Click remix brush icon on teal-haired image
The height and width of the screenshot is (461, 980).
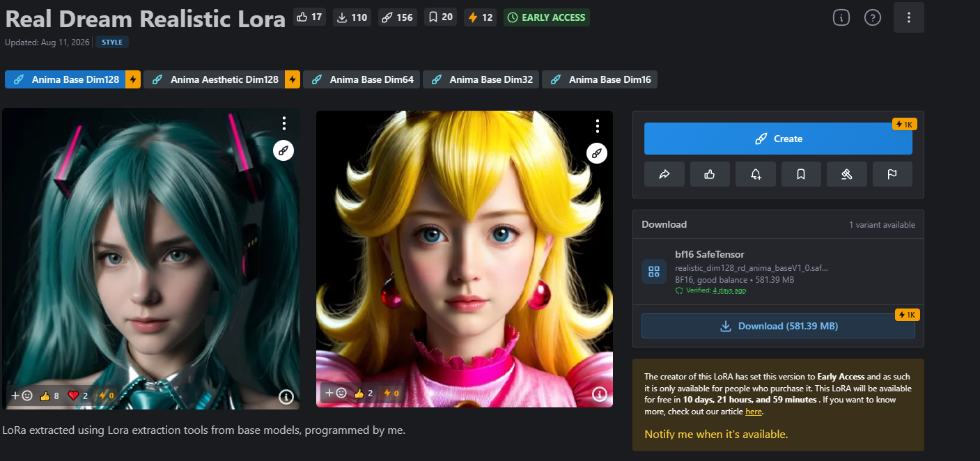pos(283,150)
